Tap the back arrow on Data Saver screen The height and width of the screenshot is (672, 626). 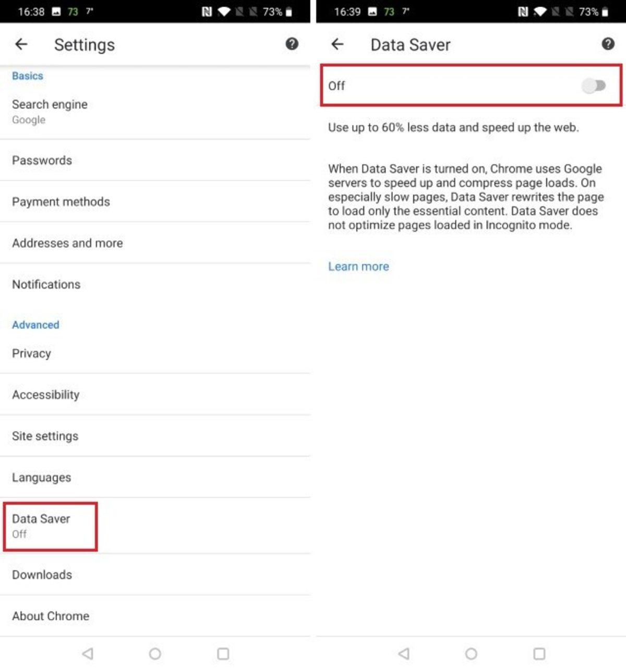[x=338, y=44]
